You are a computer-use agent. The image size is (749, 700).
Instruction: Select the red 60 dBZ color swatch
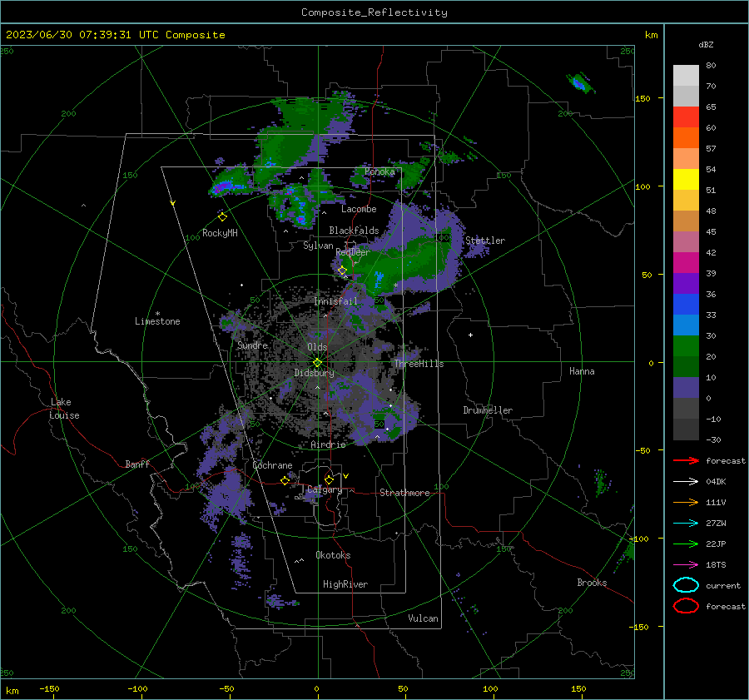point(686,117)
